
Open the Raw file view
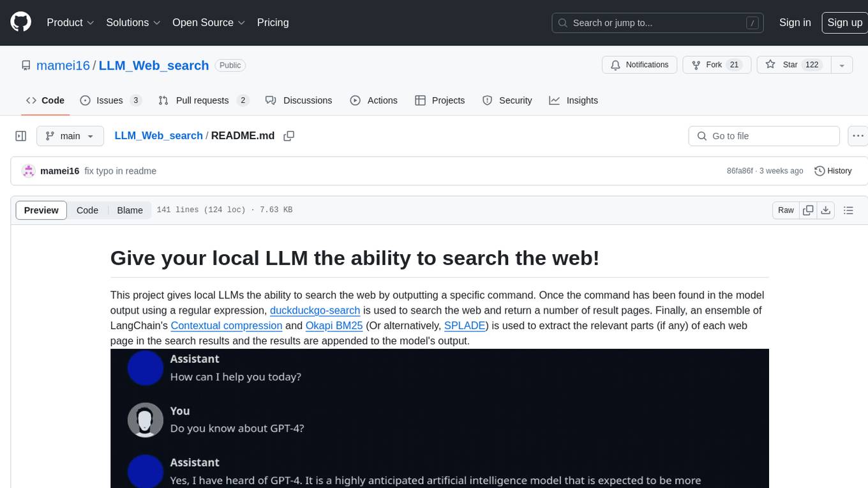786,210
